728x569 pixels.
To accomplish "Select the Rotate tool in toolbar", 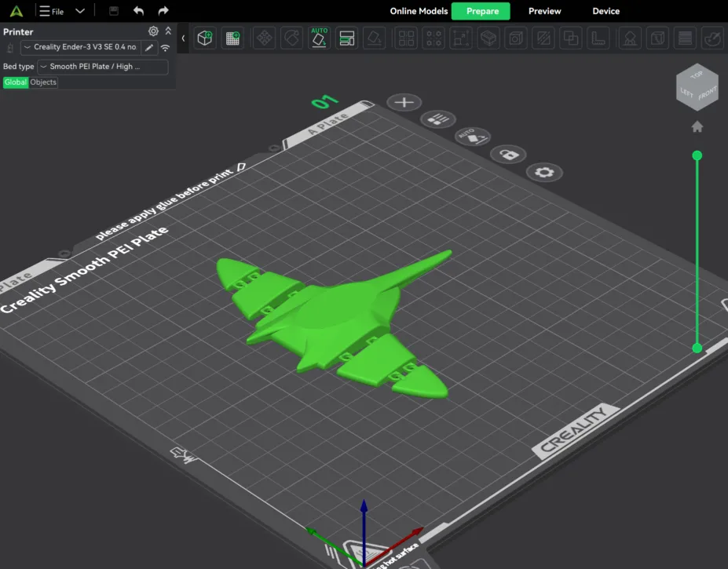I will pyautogui.click(x=292, y=38).
